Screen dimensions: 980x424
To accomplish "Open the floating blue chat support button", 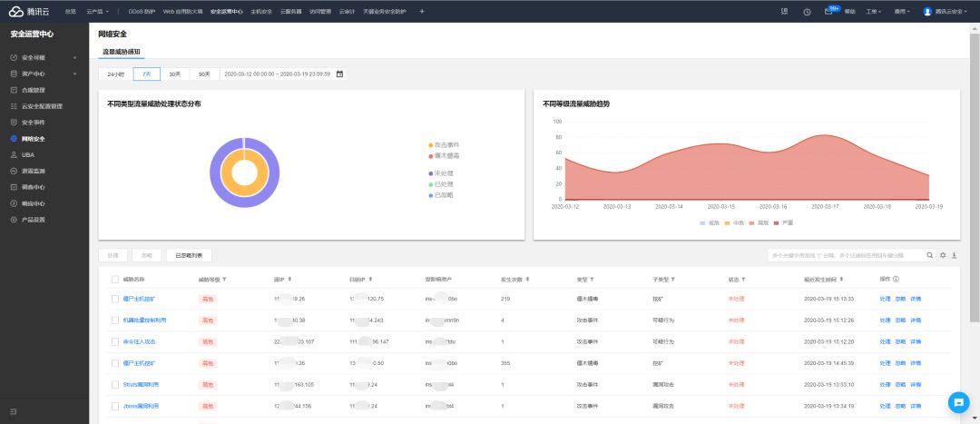I will click(x=958, y=402).
